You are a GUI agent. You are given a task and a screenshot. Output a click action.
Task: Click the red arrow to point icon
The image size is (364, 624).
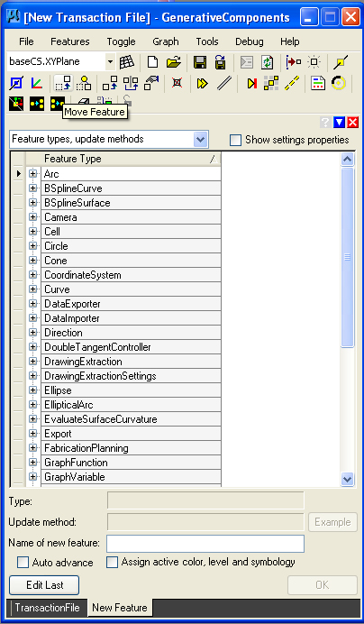(x=294, y=61)
